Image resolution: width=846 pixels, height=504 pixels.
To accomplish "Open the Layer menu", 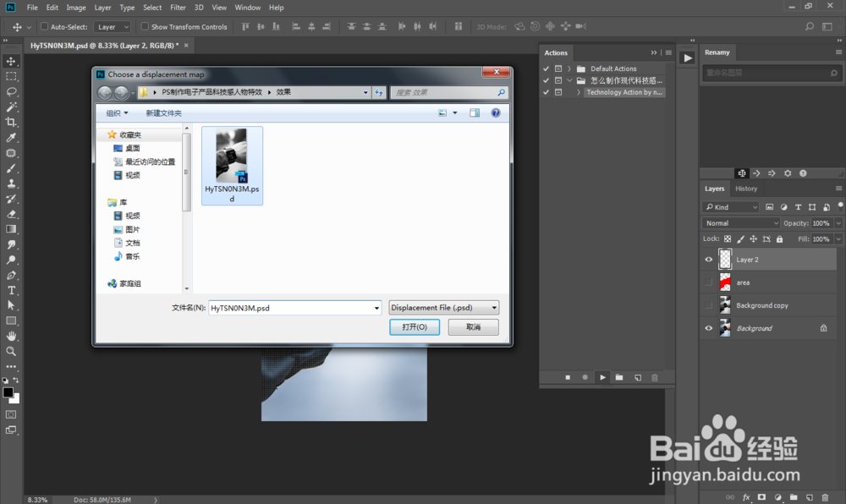I will (x=102, y=8).
